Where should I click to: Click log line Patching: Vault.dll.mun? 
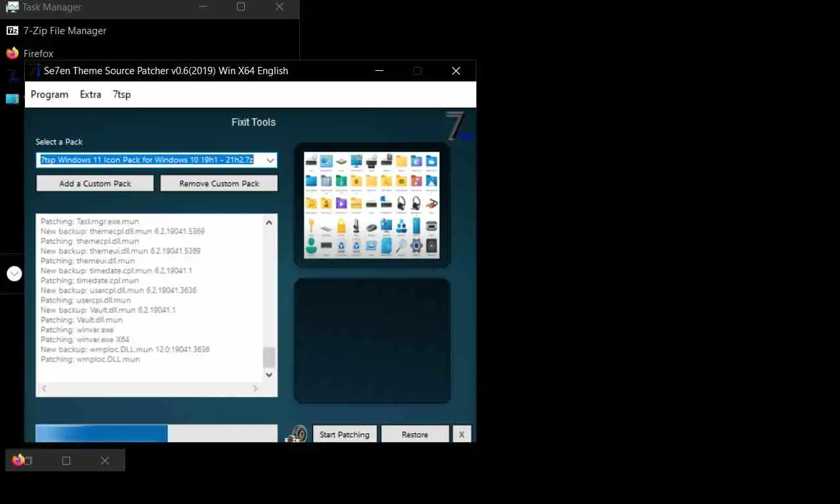[x=81, y=320]
